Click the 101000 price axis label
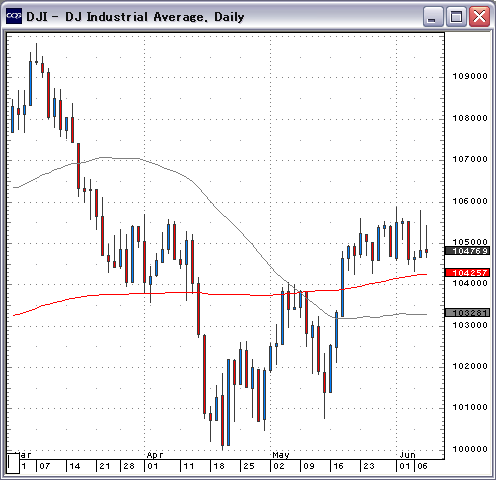 (x=470, y=407)
